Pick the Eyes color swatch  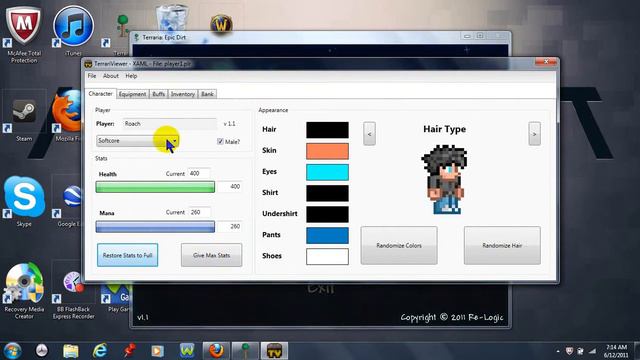(x=327, y=172)
